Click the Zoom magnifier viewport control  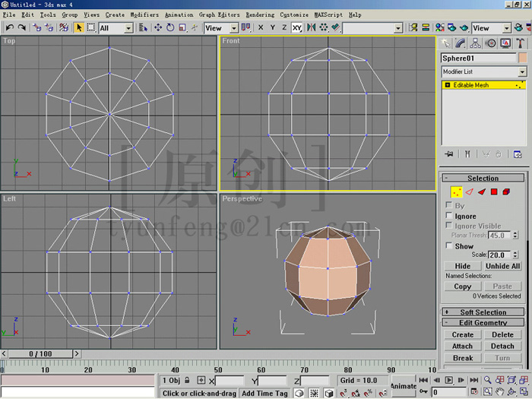tap(488, 380)
